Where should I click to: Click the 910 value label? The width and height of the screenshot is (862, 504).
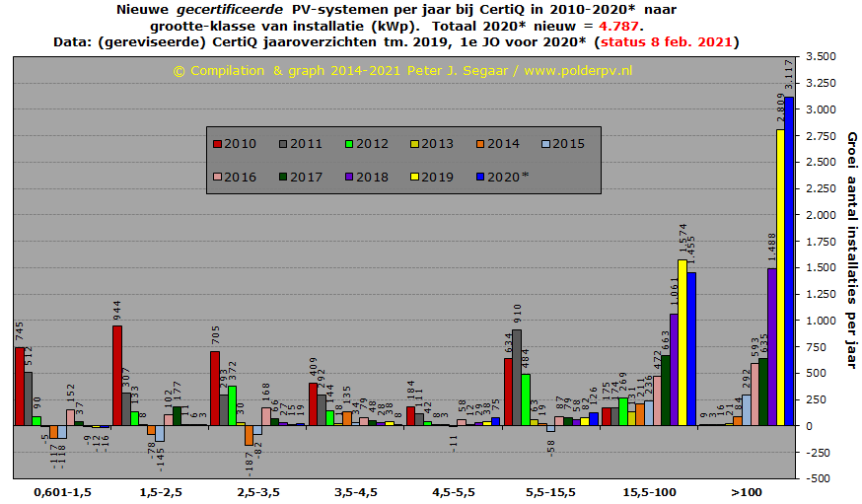point(517,315)
